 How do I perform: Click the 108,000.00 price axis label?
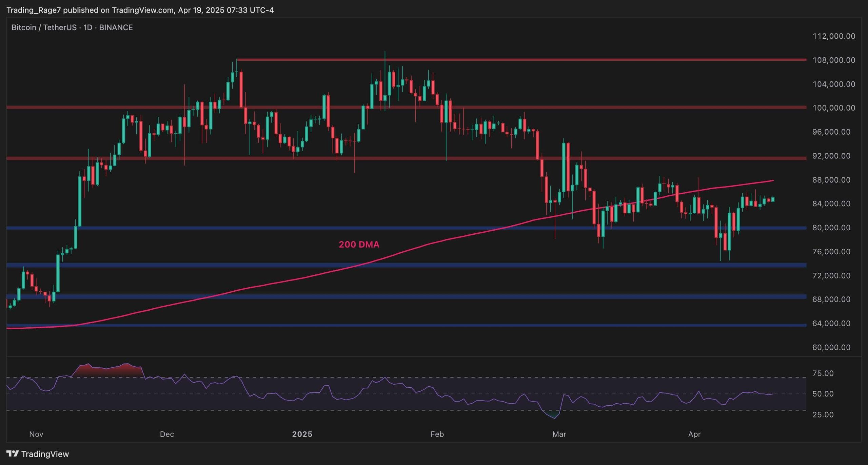(x=833, y=60)
